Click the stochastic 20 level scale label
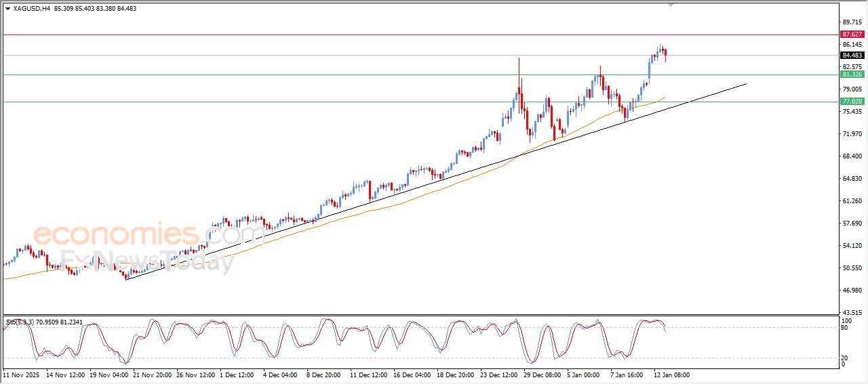The width and height of the screenshot is (868, 384). pyautogui.click(x=844, y=358)
